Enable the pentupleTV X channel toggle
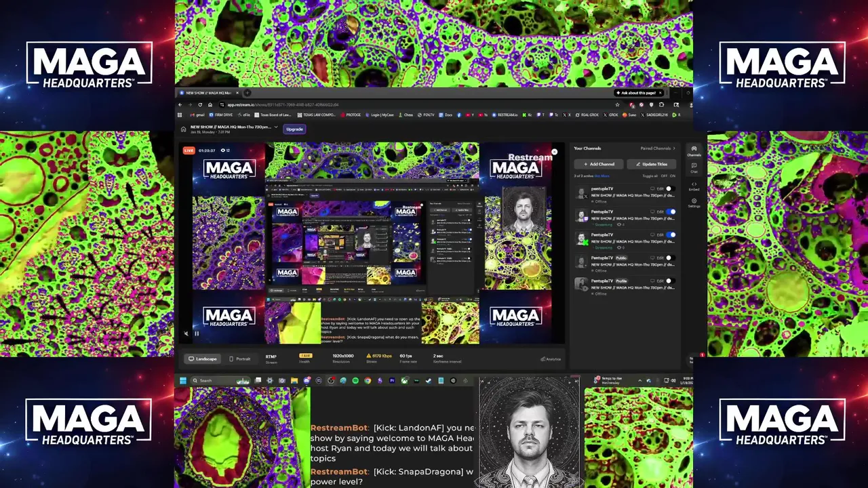The image size is (868, 488). click(669, 189)
